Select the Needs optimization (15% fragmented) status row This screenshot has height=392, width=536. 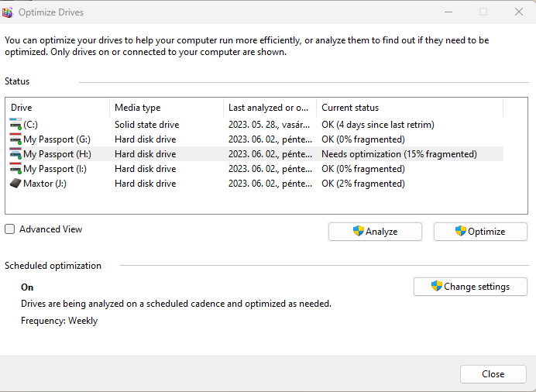[x=399, y=154]
